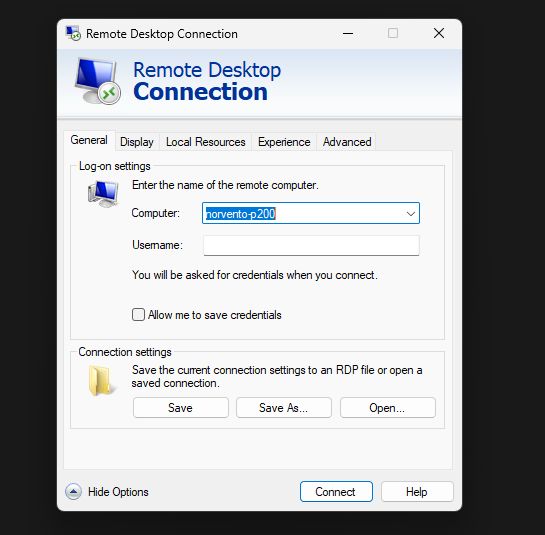Image resolution: width=545 pixels, height=535 pixels.
Task: Focus the Username input field
Action: pyautogui.click(x=311, y=245)
